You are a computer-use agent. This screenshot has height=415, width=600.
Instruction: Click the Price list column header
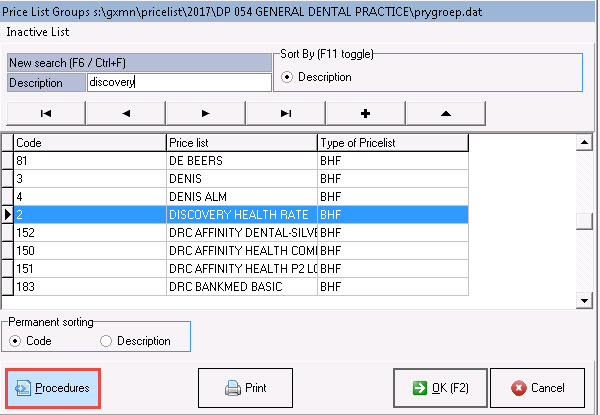240,143
